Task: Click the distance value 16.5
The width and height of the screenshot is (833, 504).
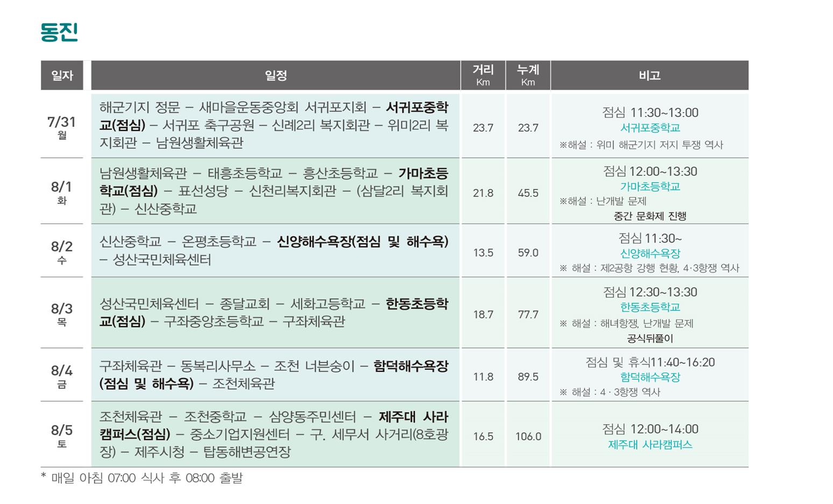Action: click(x=483, y=436)
